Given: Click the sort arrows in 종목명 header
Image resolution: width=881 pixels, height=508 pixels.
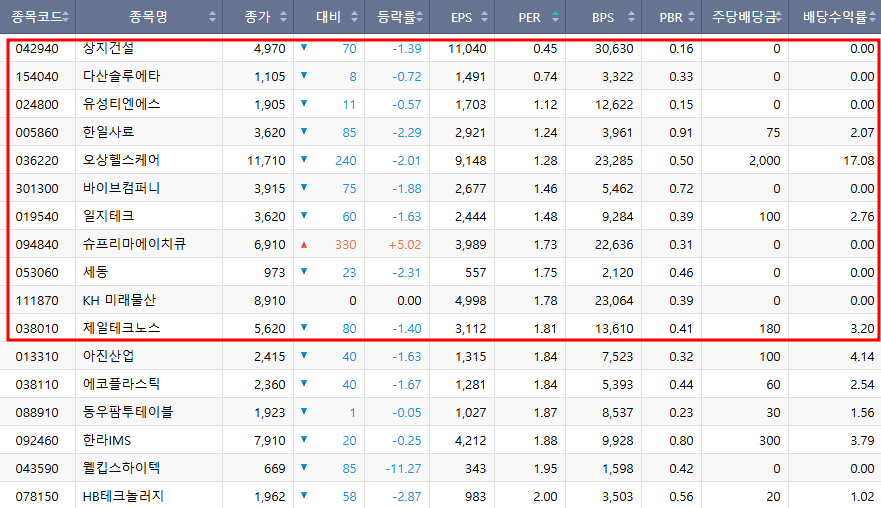Looking at the screenshot, I should [x=212, y=17].
